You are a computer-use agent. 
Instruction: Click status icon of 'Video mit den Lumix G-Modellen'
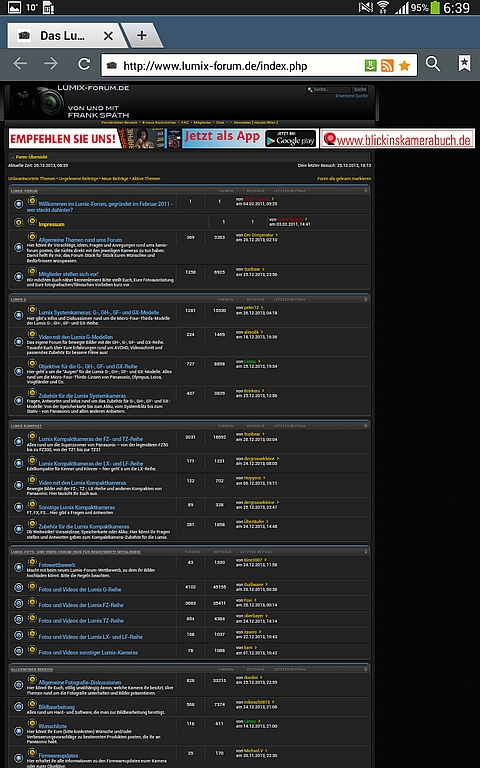(x=19, y=341)
